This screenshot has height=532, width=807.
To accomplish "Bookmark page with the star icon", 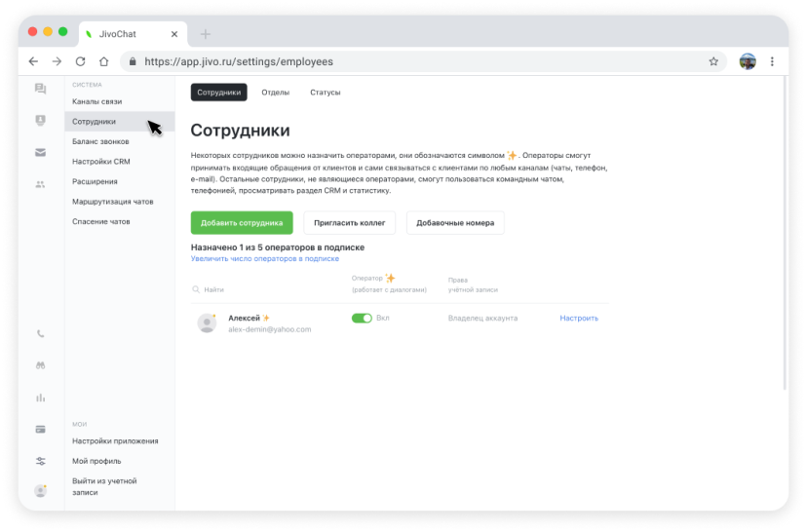I will pos(713,61).
